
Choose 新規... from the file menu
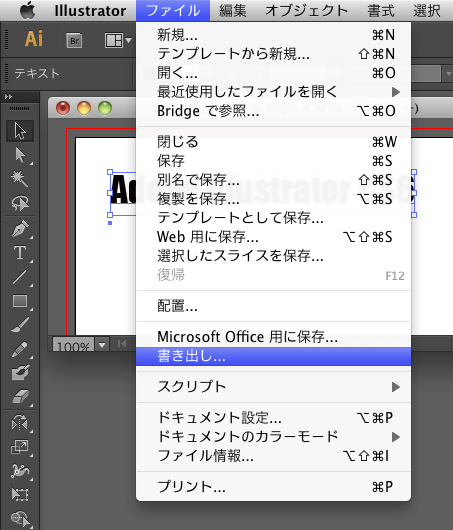tap(273, 35)
